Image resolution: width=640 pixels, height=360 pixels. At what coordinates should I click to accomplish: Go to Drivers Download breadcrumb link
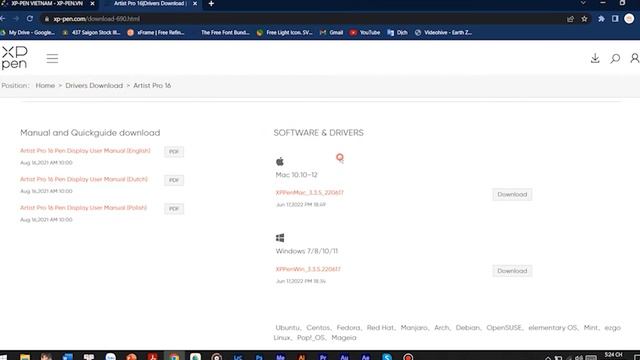[94, 86]
